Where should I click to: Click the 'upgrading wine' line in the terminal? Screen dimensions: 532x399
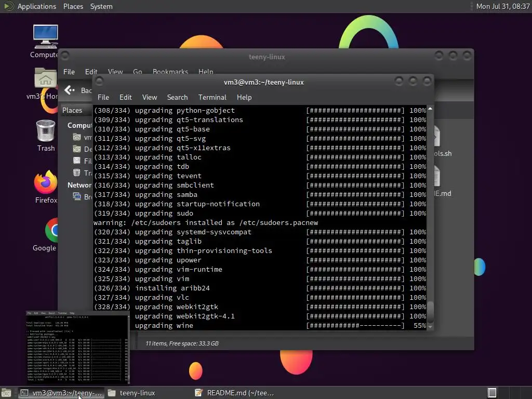pos(164,325)
